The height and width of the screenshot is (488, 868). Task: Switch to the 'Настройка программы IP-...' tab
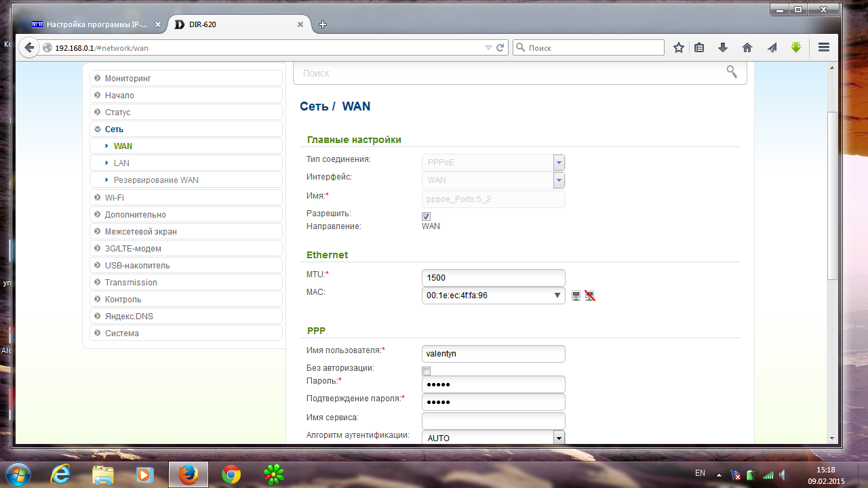click(x=96, y=24)
